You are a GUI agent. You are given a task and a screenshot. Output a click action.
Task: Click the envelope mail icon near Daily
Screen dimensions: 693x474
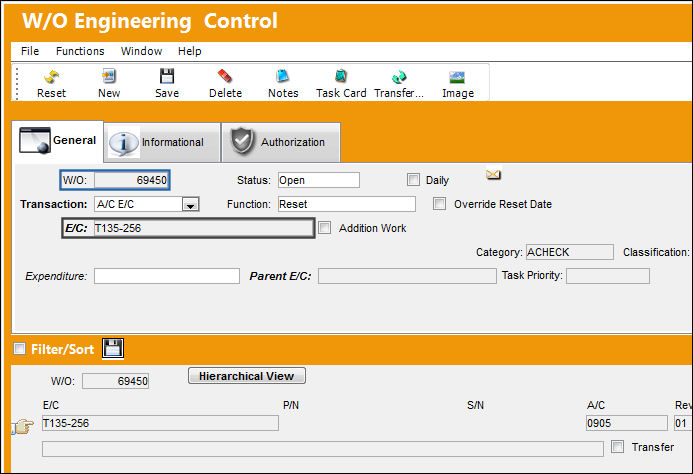[x=493, y=175]
